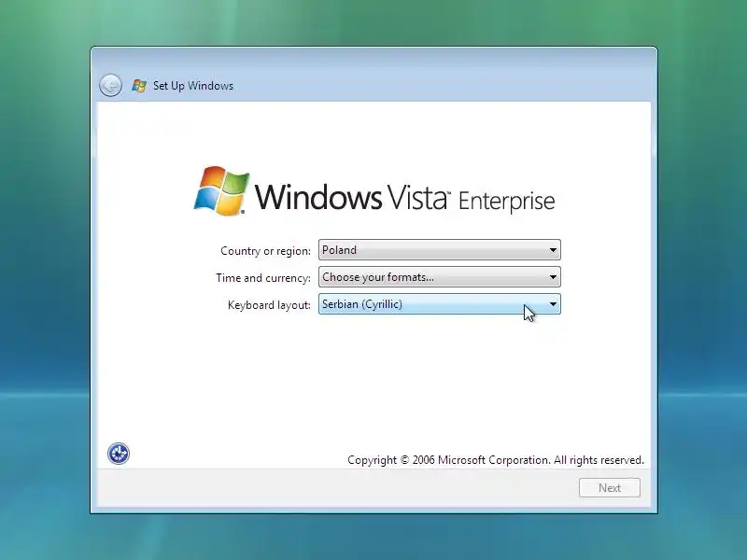Click the gray footer bar beside Next
Screen dimensions: 747x560
(333, 488)
